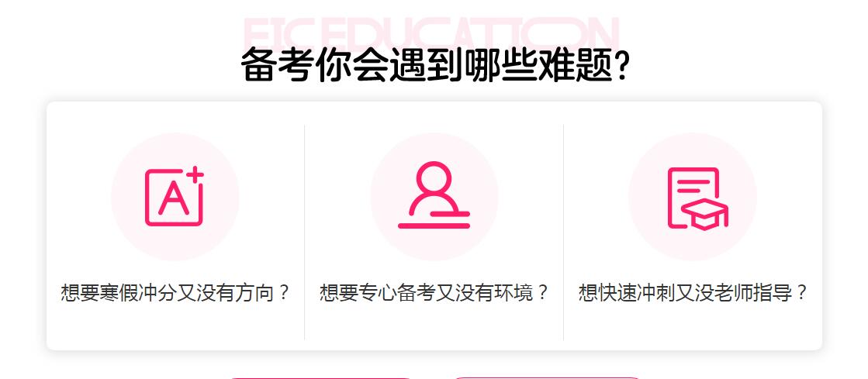Click the faded EIC EDUCATION watermark text
This screenshot has height=379, width=868.
pos(431,33)
